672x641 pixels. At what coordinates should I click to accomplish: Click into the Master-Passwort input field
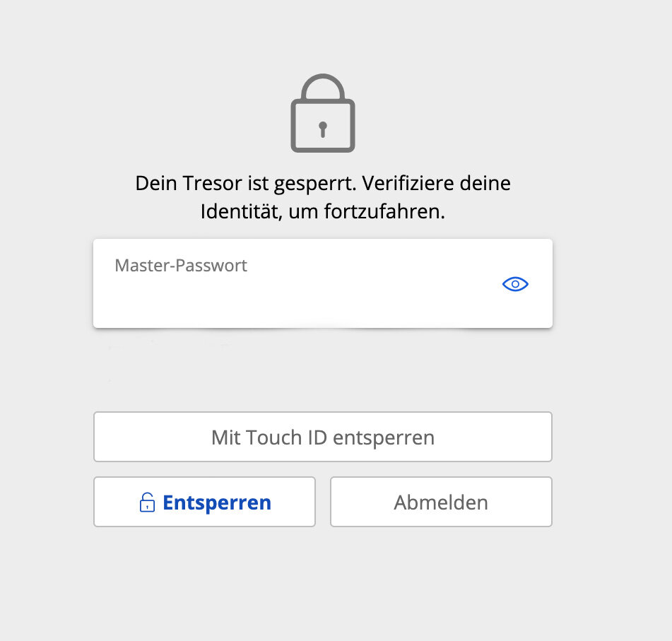pyautogui.click(x=297, y=290)
